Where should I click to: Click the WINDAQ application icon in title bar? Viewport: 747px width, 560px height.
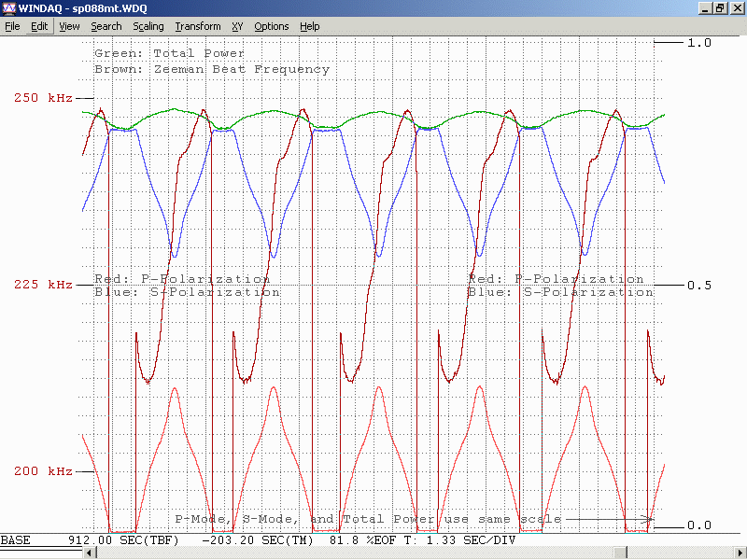9,7
